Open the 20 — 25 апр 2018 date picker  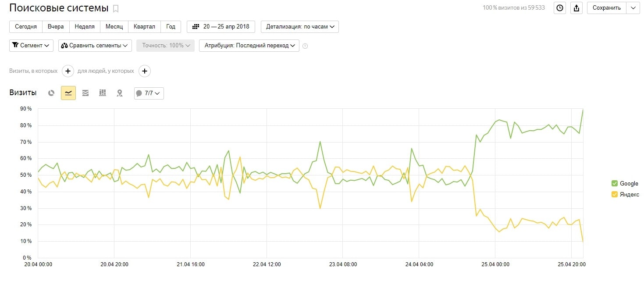[x=221, y=27]
